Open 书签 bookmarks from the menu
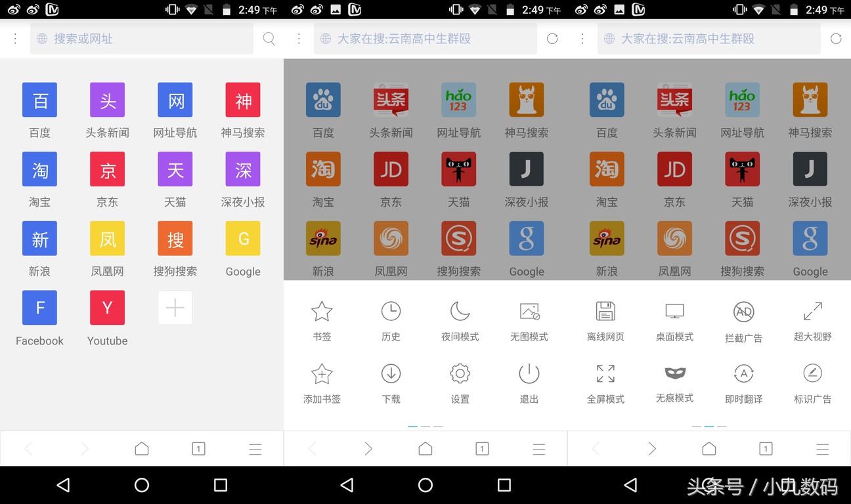Image resolution: width=851 pixels, height=504 pixels. [x=322, y=321]
